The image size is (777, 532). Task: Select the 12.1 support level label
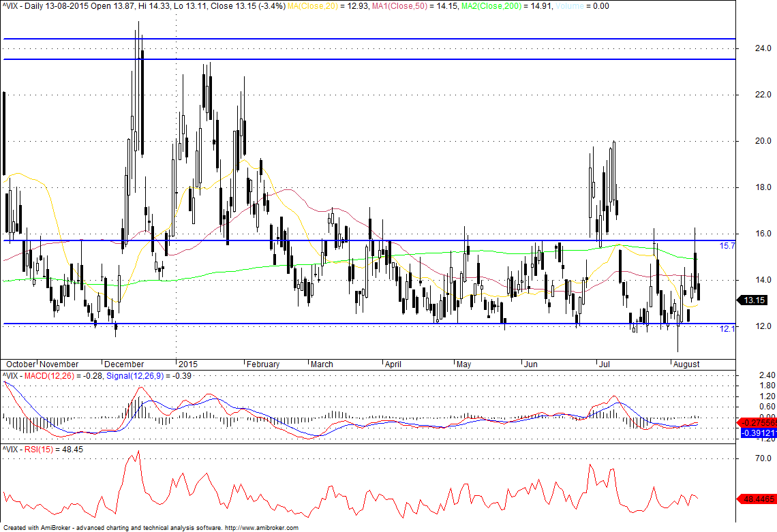[x=727, y=328]
